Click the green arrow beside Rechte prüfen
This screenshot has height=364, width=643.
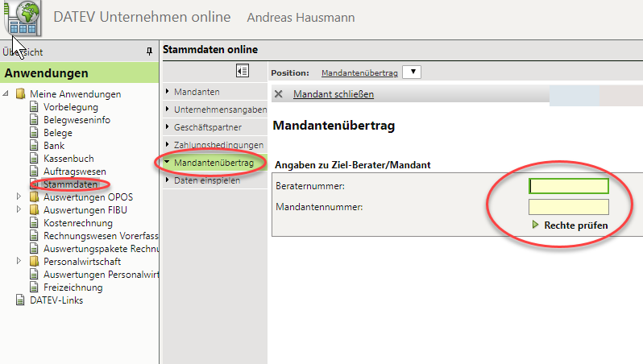coord(535,225)
